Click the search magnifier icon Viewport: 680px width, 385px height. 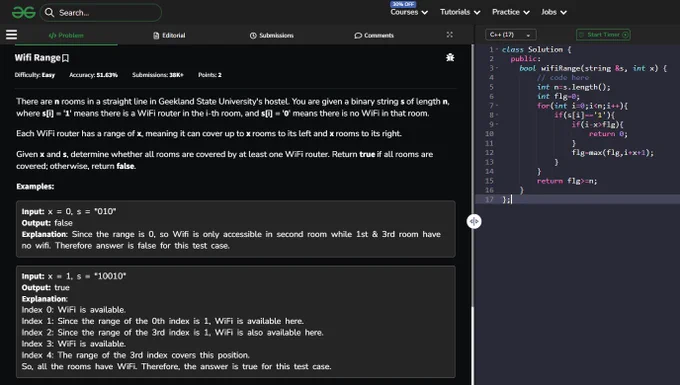pos(49,13)
